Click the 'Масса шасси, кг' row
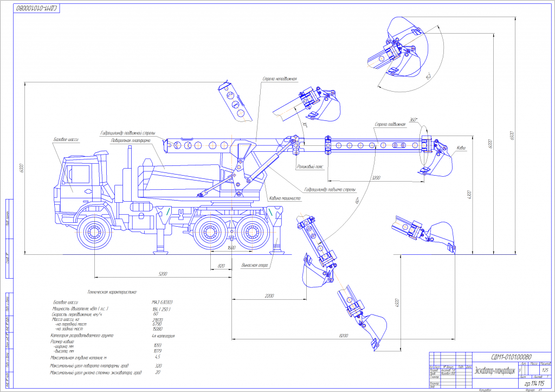The height and width of the screenshot is (392, 555). coord(66,319)
